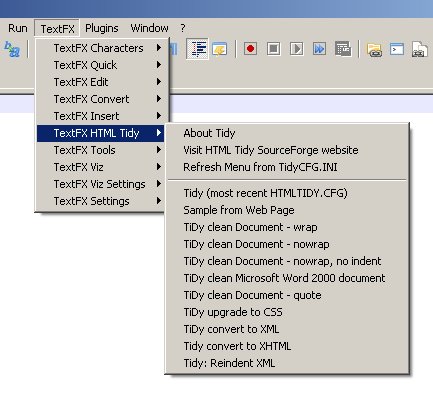Click the documents plugin icon at toolbar end
Viewport: 433px width, 396px height.
point(419,49)
